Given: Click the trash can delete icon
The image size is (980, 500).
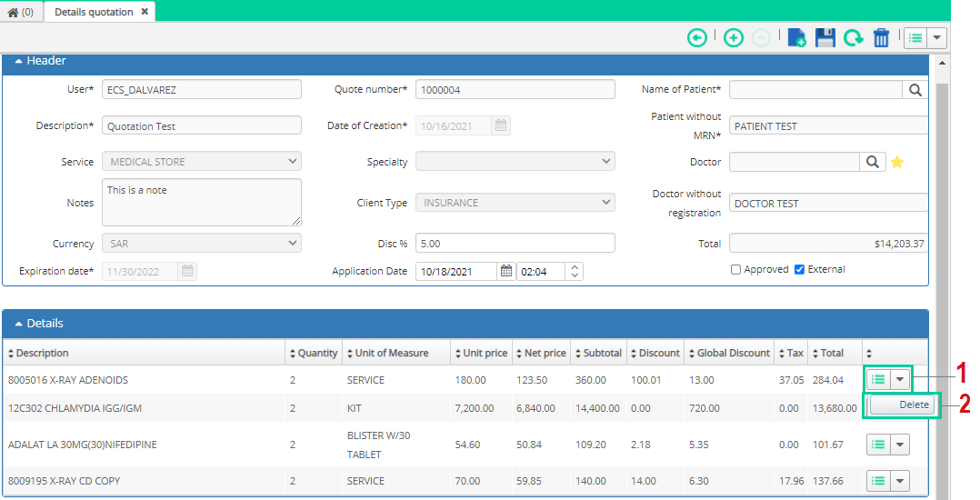Looking at the screenshot, I should coord(881,38).
